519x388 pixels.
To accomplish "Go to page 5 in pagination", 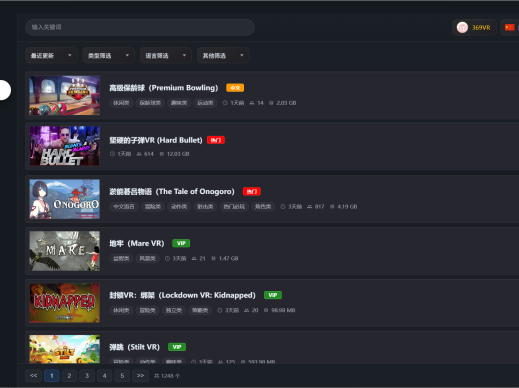I will pyautogui.click(x=122, y=376).
